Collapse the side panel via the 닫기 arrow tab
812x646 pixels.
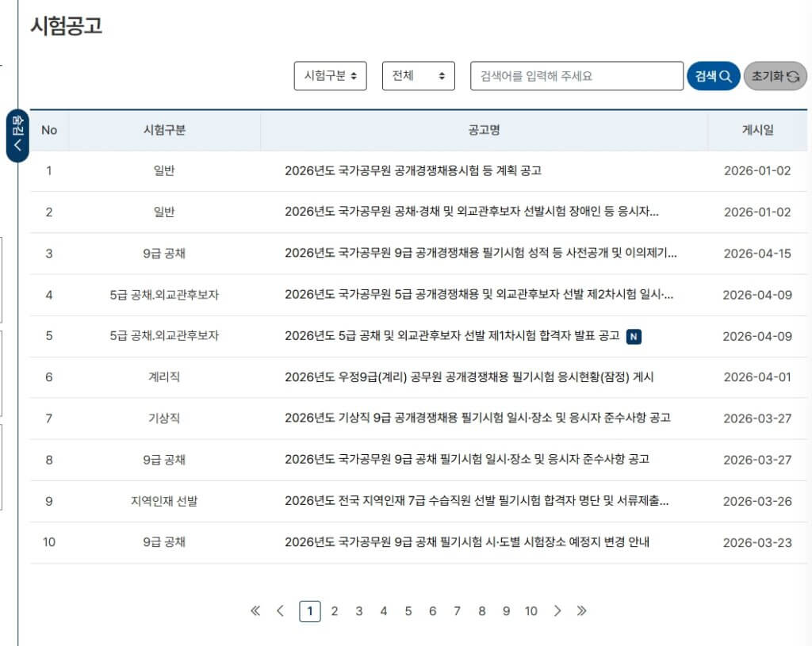click(x=16, y=132)
